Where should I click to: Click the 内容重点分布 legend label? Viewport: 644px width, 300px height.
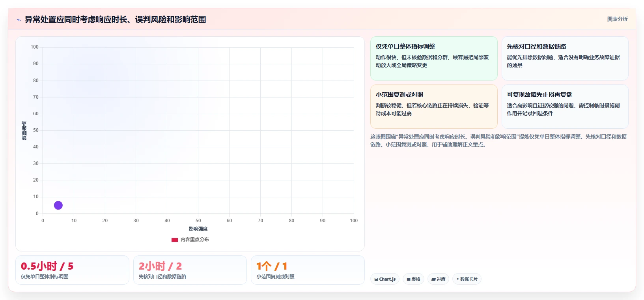tap(195, 240)
